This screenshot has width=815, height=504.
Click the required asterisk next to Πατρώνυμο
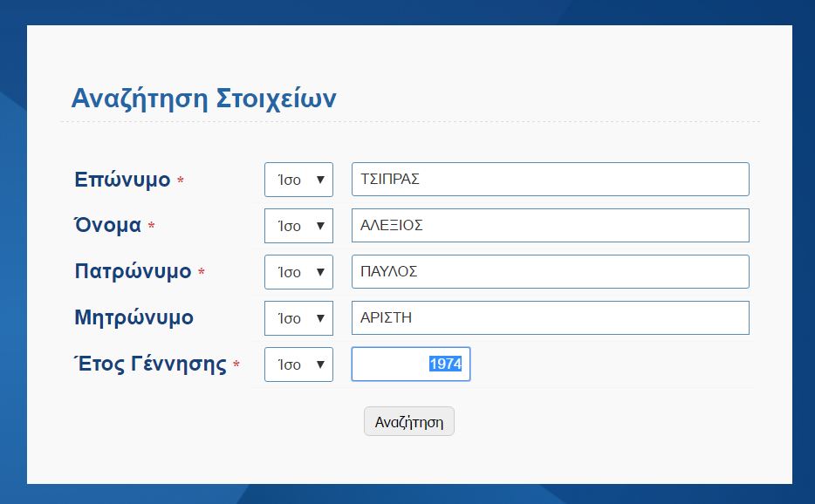click(202, 273)
